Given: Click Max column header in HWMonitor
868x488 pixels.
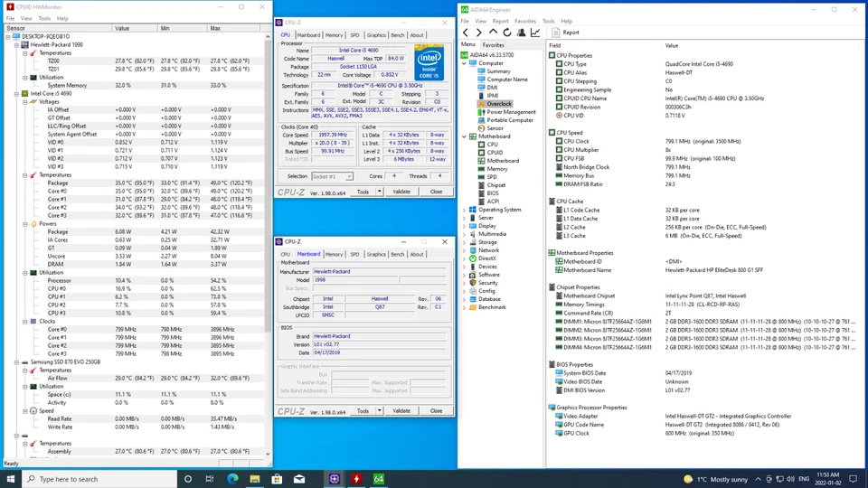Looking at the screenshot, I should [235, 28].
